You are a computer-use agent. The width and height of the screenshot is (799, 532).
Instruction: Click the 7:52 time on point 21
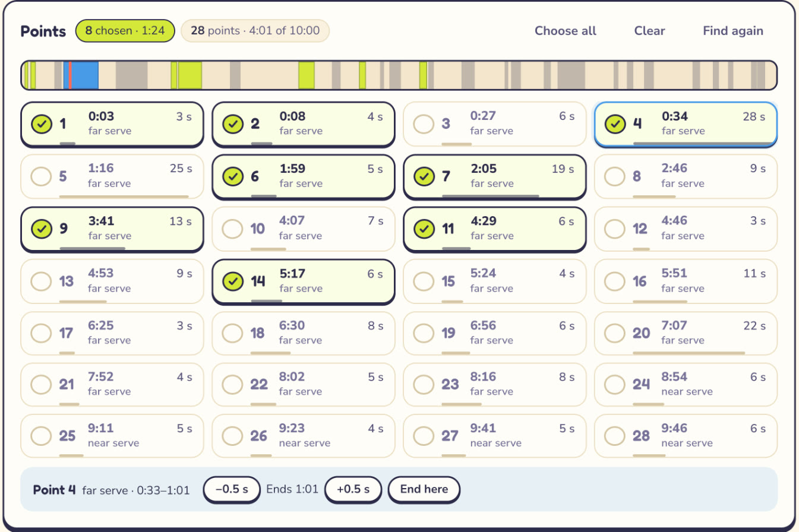(x=101, y=377)
